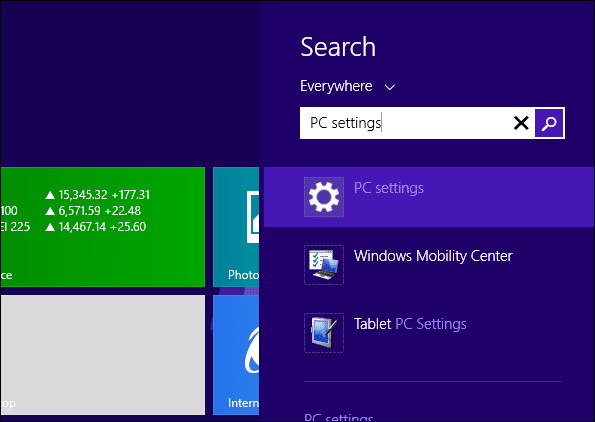
Task: Select the PC settings search result
Action: [429, 197]
